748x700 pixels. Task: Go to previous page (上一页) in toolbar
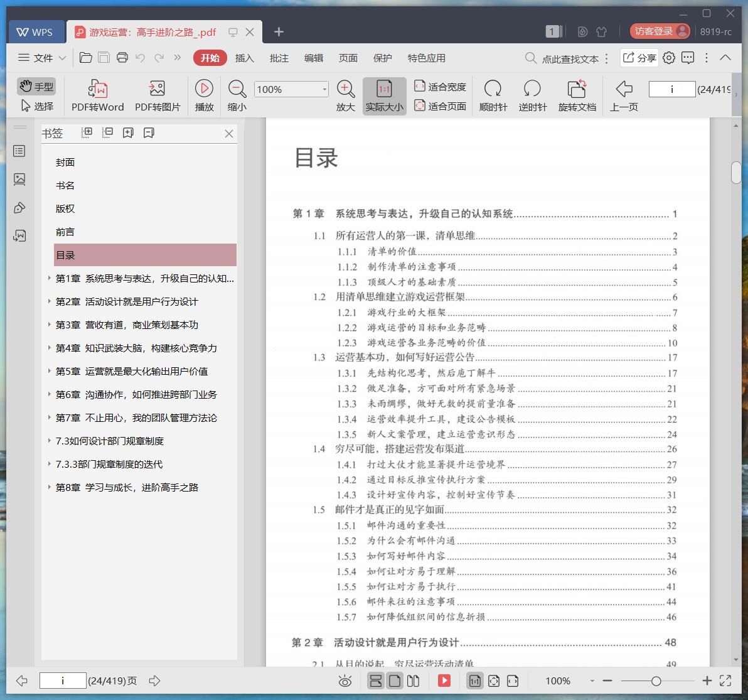click(624, 96)
